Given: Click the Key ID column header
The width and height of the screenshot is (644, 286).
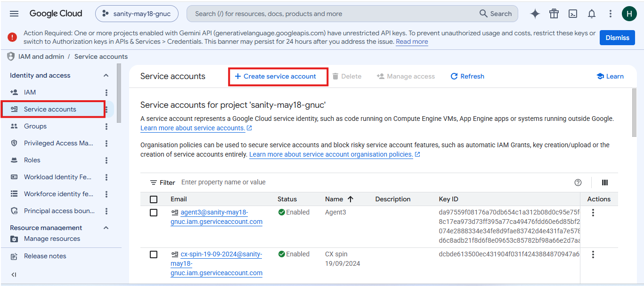Looking at the screenshot, I should coord(448,199).
